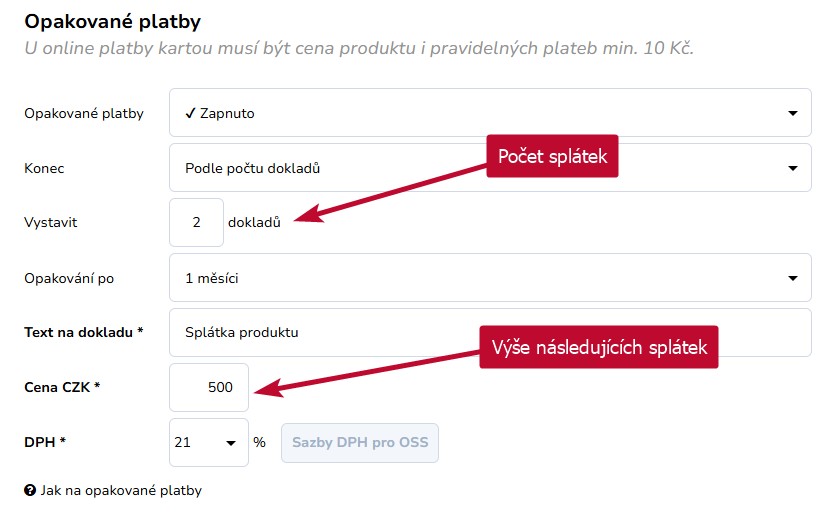Open the Opakování po dropdown arrow
Screen dimensions: 837x527
793,278
